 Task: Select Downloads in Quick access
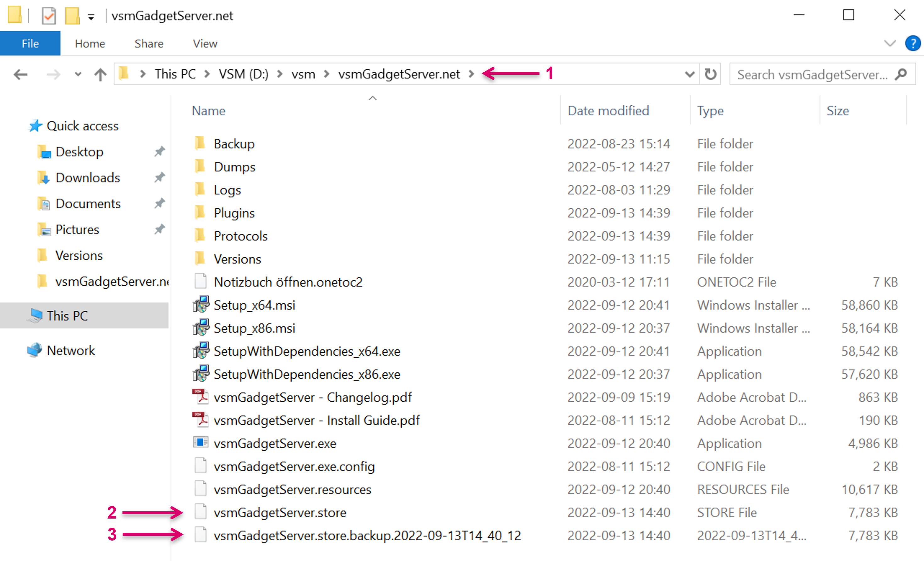click(x=87, y=178)
